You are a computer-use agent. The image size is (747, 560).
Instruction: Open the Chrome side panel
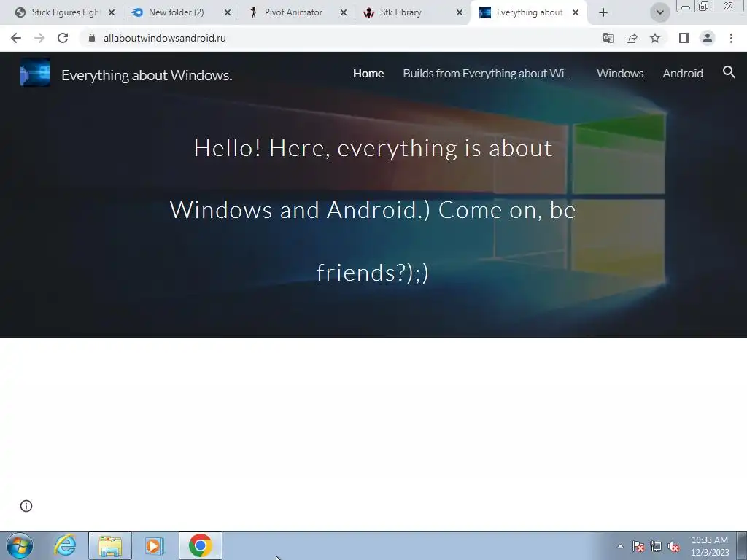point(684,38)
